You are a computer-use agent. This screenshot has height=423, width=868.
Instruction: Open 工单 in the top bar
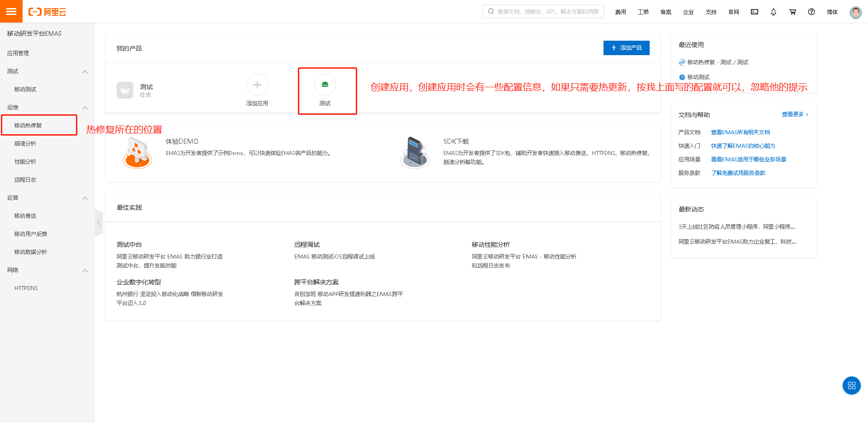click(643, 12)
